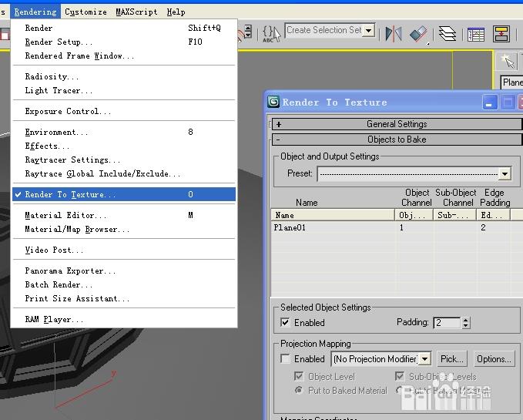This screenshot has height=420, width=523.
Task: Choose Raytrace Global Include/Exclude... item
Action: [x=124, y=174]
